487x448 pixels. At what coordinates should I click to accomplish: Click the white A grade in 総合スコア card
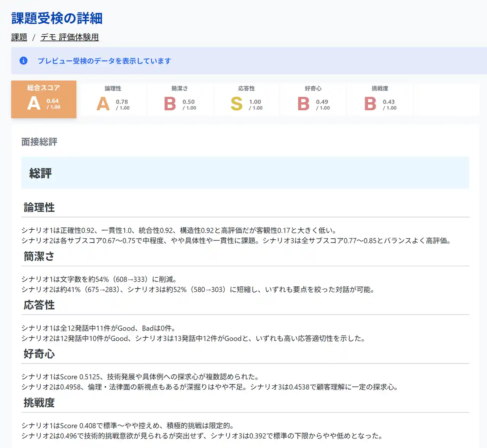coord(34,103)
